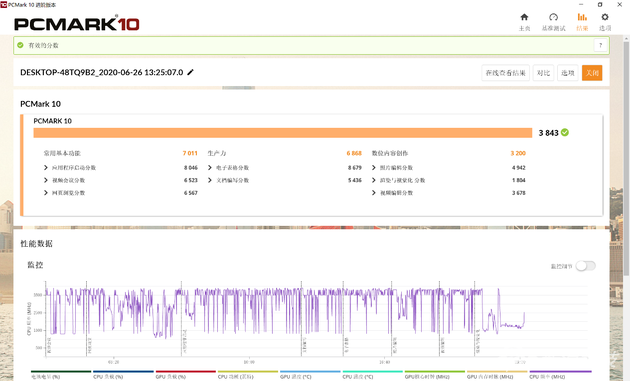
Task: Click the vertical scrollbar on the right
Action: pos(626,157)
